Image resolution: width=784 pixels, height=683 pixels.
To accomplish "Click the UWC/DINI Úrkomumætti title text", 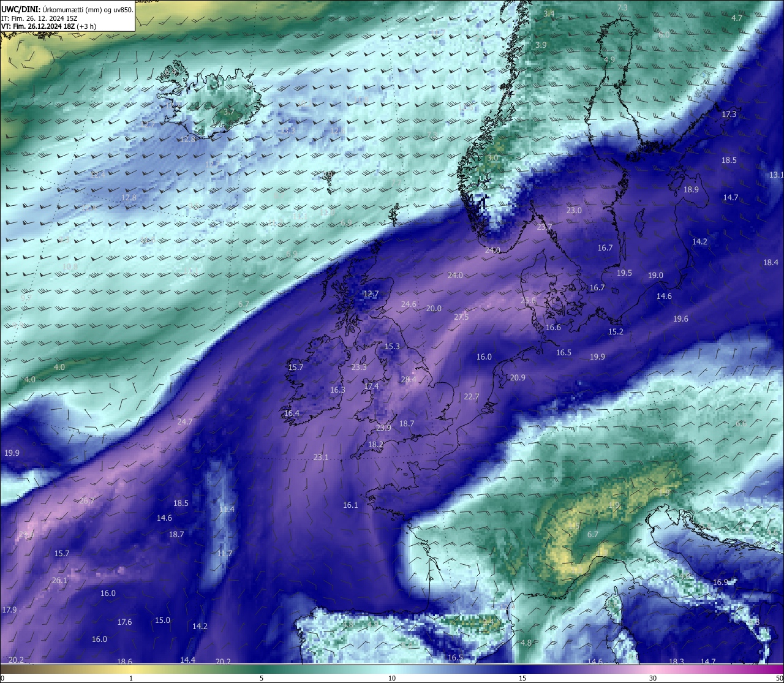I will (x=67, y=9).
